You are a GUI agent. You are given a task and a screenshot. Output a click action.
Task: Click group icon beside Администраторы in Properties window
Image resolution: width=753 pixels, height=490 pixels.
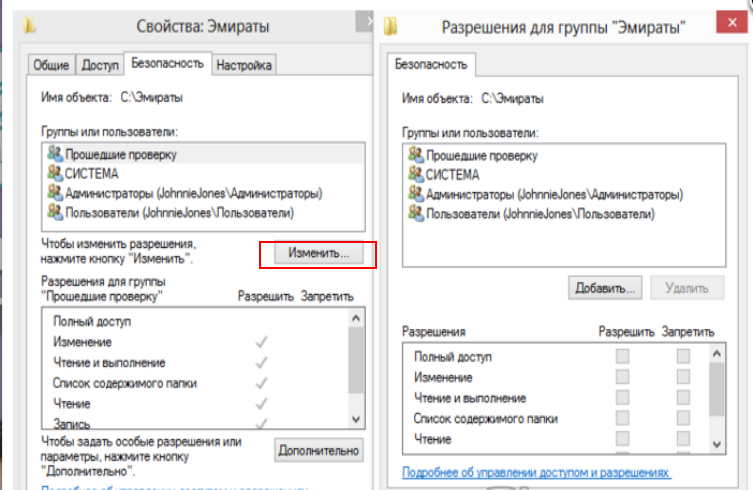pos(55,193)
